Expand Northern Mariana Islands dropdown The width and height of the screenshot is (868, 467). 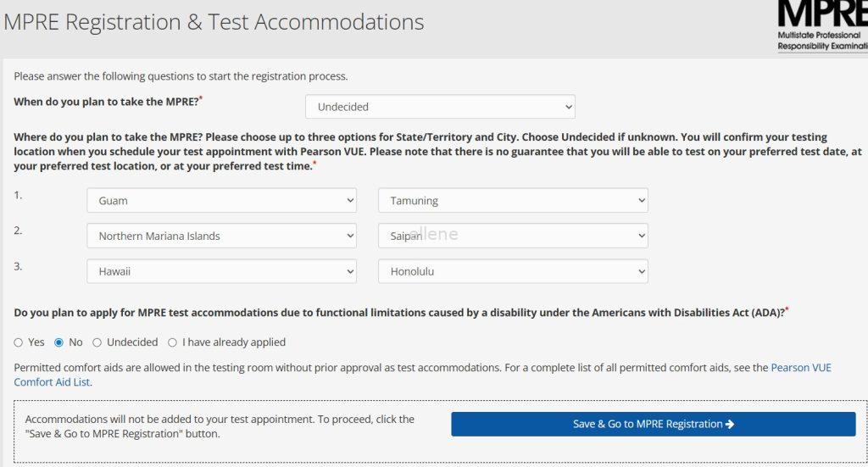pos(221,236)
